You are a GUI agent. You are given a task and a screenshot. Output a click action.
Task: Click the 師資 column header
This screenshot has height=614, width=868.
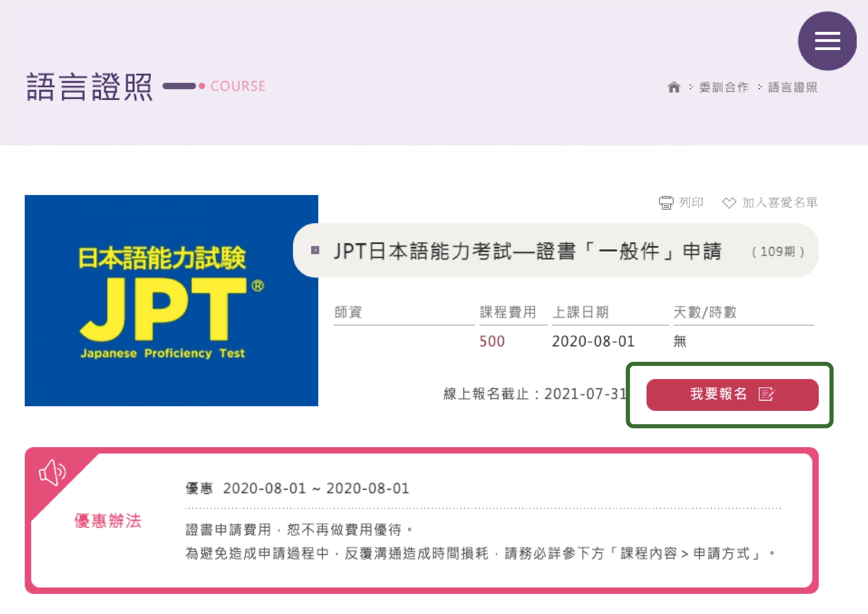(x=348, y=312)
